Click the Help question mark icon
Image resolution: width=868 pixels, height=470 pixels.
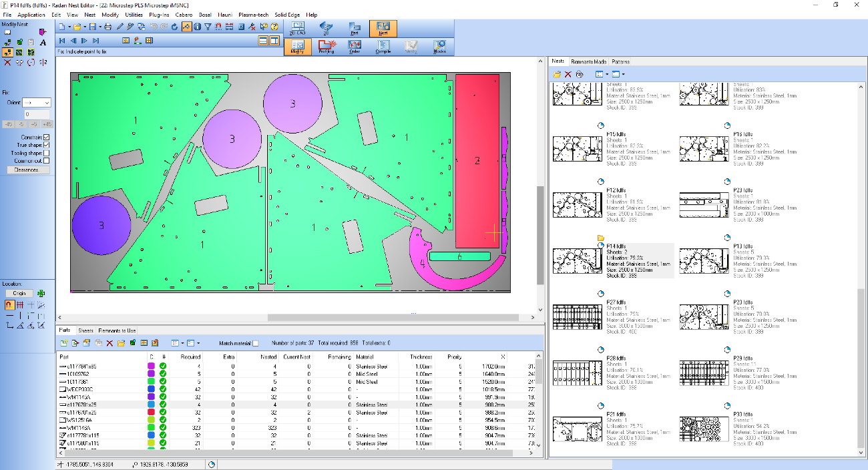274,27
